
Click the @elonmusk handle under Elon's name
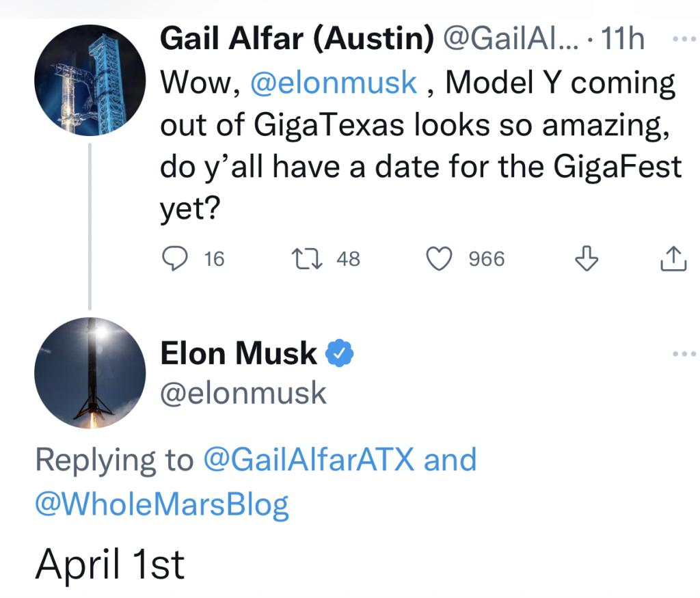coord(243,392)
